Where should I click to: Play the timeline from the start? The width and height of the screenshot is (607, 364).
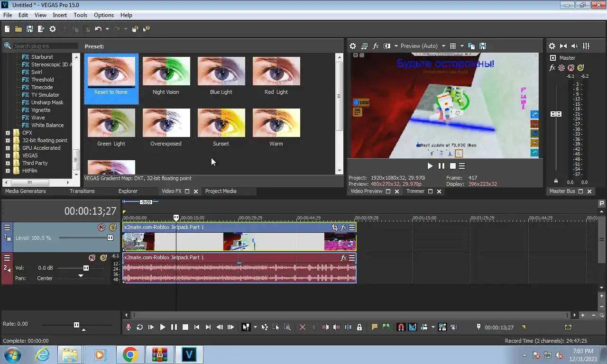coord(151,327)
